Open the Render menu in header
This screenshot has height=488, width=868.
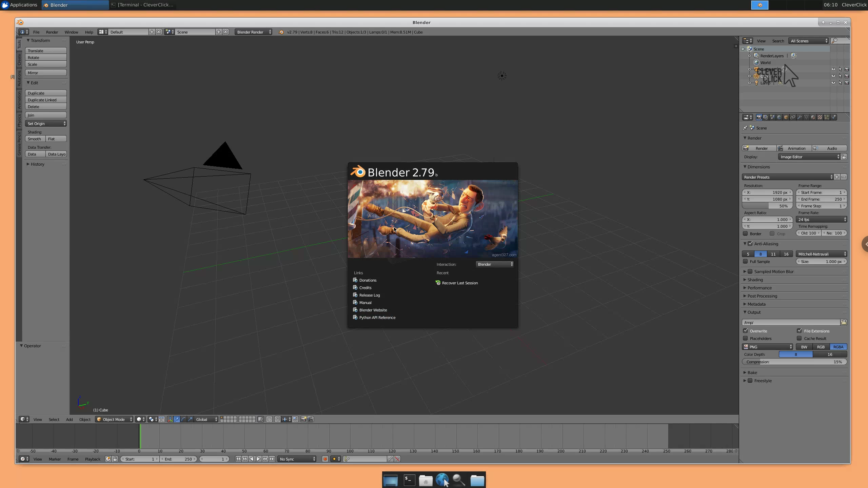52,32
